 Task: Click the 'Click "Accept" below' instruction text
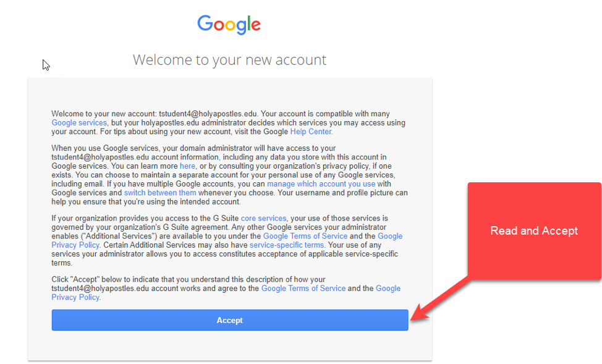(x=88, y=279)
